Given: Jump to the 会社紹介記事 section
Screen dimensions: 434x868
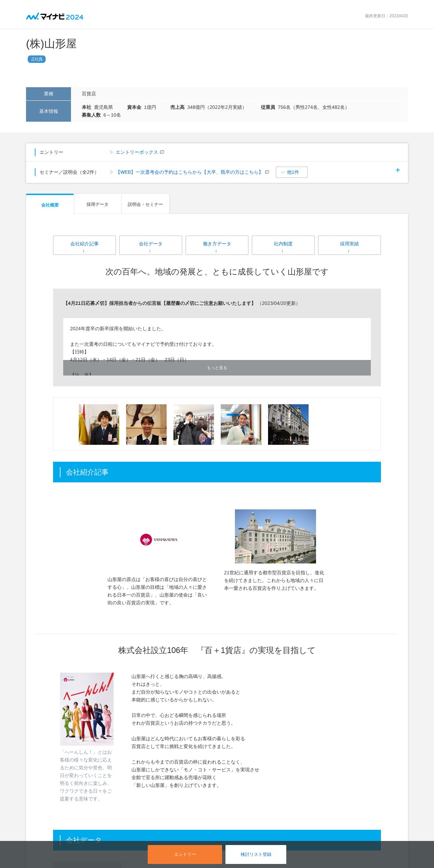Looking at the screenshot, I should [x=85, y=245].
